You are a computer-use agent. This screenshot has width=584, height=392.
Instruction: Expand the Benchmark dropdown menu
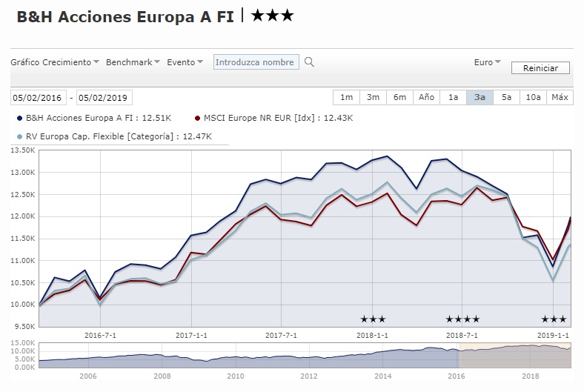pyautogui.click(x=133, y=62)
